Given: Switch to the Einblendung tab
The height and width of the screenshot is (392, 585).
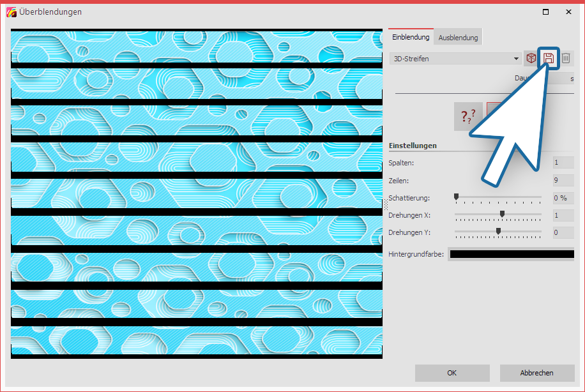Looking at the screenshot, I should click(x=411, y=38).
